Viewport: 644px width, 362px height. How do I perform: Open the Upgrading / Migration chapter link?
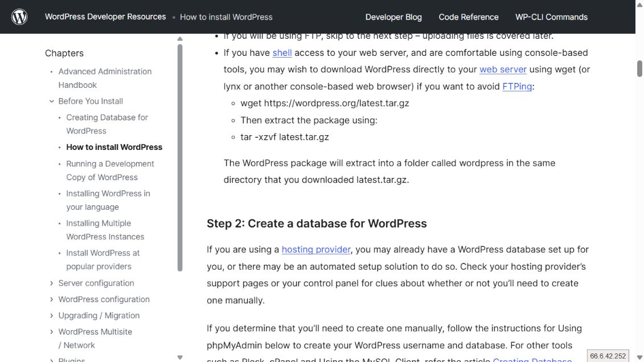click(x=99, y=315)
